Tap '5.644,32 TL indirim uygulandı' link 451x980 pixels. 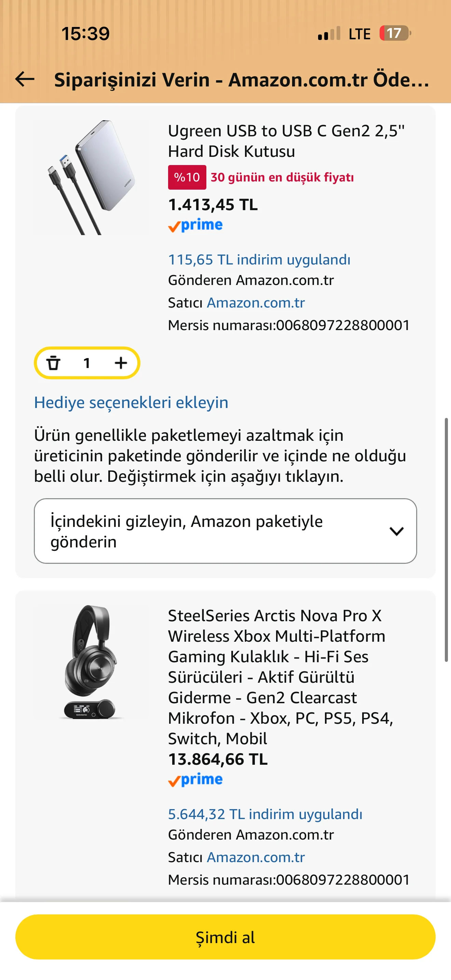(x=265, y=814)
